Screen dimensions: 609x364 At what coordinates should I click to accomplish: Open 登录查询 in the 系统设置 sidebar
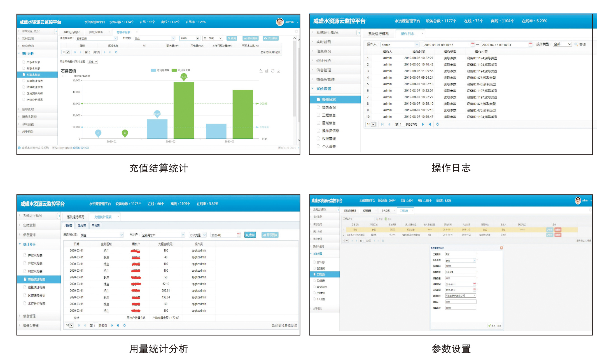tap(329, 107)
